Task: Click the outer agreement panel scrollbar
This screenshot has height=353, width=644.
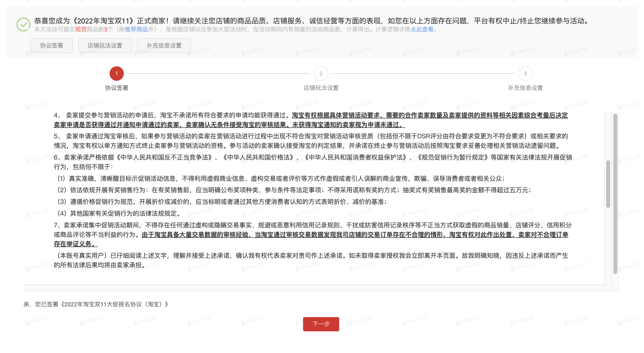Action: [615, 194]
